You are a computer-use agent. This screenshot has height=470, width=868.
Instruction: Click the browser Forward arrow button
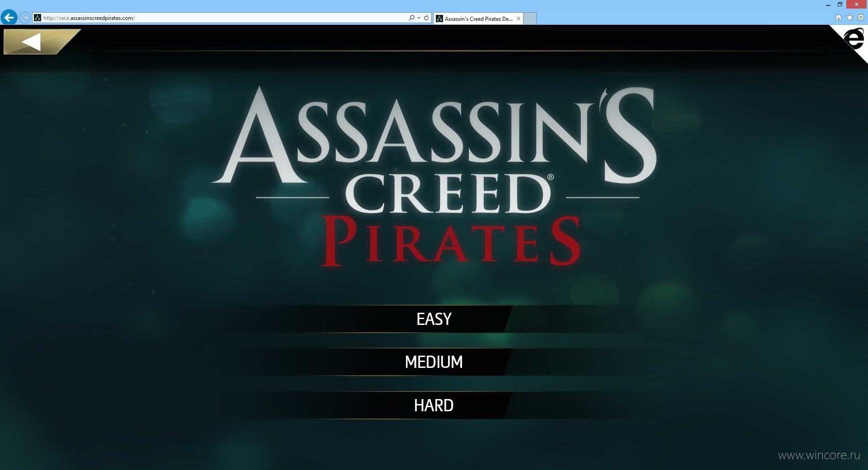[25, 18]
